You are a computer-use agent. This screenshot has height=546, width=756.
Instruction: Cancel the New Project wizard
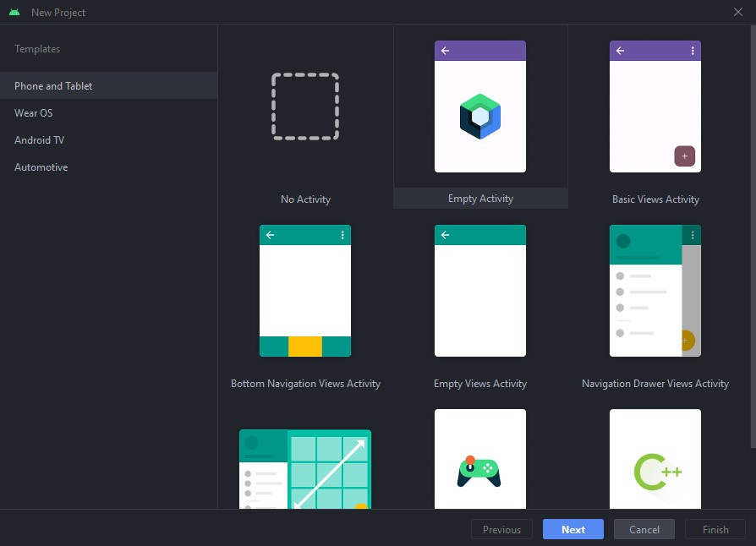click(x=644, y=529)
